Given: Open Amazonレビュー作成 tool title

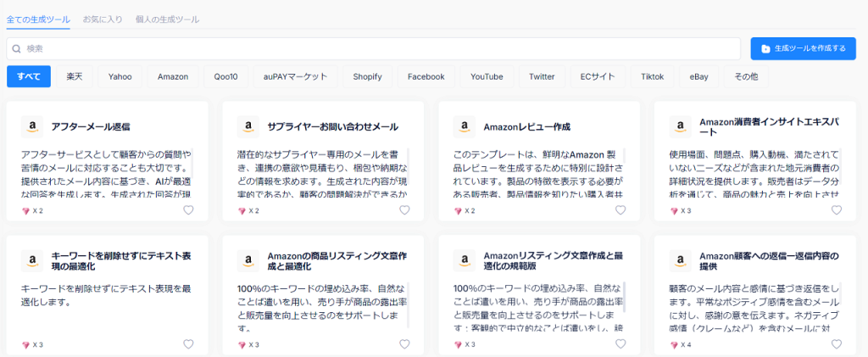Looking at the screenshot, I should coord(527,127).
